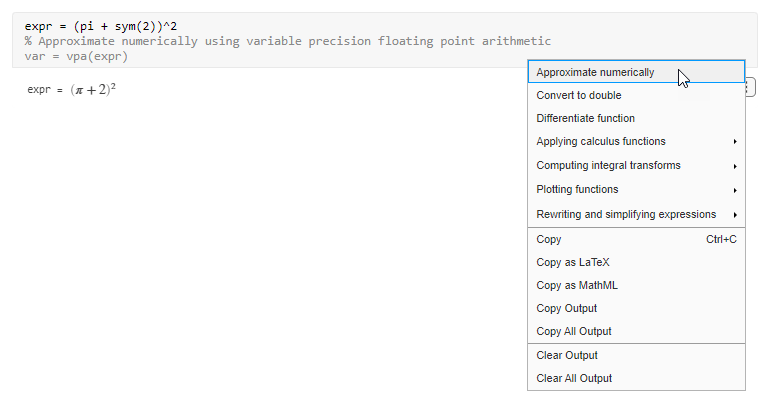
Task: Click the three-dot output options icon
Action: click(751, 88)
